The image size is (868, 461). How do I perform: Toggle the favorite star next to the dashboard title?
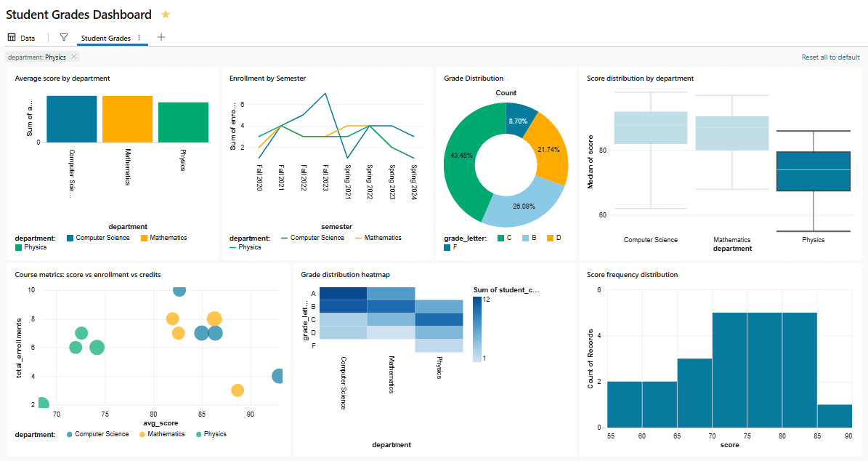coord(165,15)
